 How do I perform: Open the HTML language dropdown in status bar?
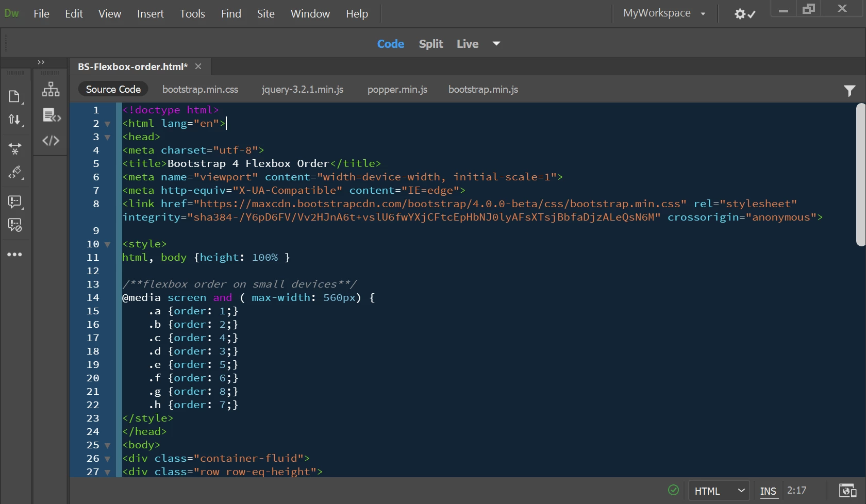[720, 491]
